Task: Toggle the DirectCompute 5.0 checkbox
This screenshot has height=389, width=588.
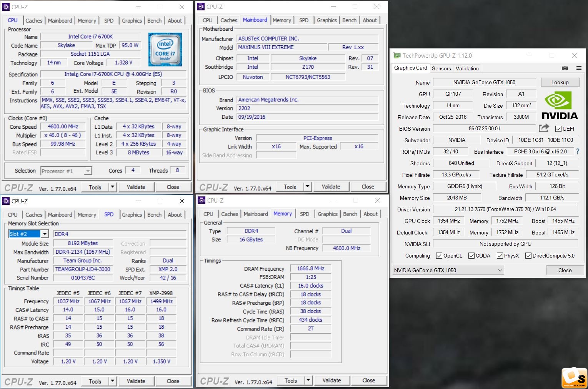Action: tap(528, 256)
